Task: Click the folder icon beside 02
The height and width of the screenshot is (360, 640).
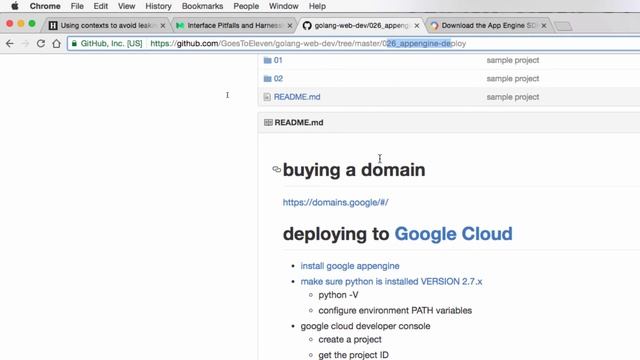Action: tap(267, 79)
